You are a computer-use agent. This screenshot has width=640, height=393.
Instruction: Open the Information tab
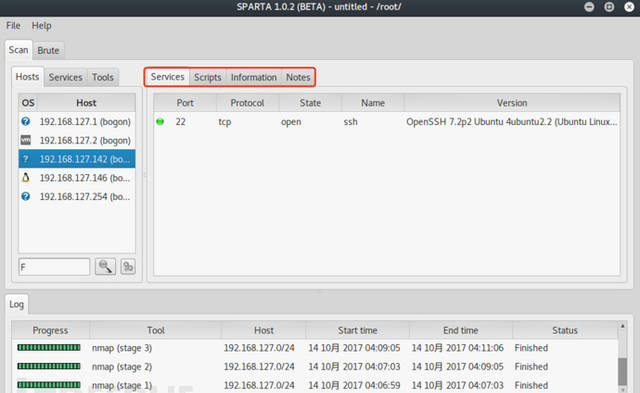click(253, 77)
